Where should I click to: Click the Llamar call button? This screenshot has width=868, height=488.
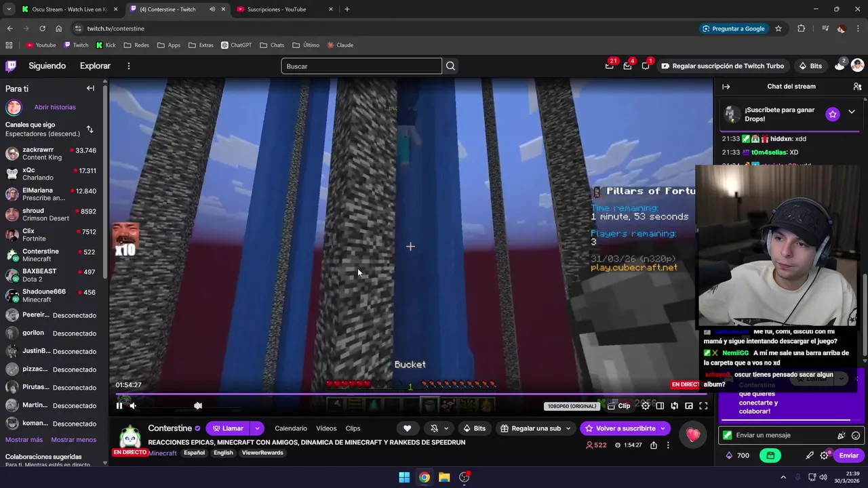[228, 428]
